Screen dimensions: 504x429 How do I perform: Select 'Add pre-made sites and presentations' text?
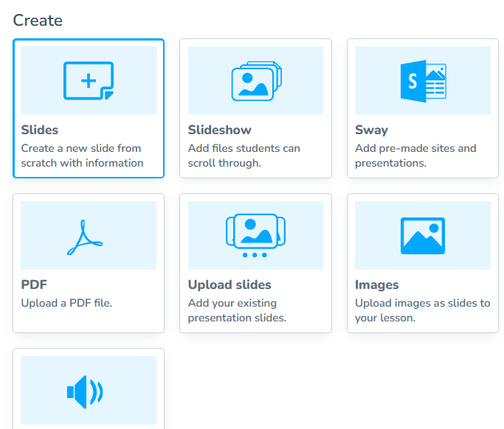click(415, 156)
